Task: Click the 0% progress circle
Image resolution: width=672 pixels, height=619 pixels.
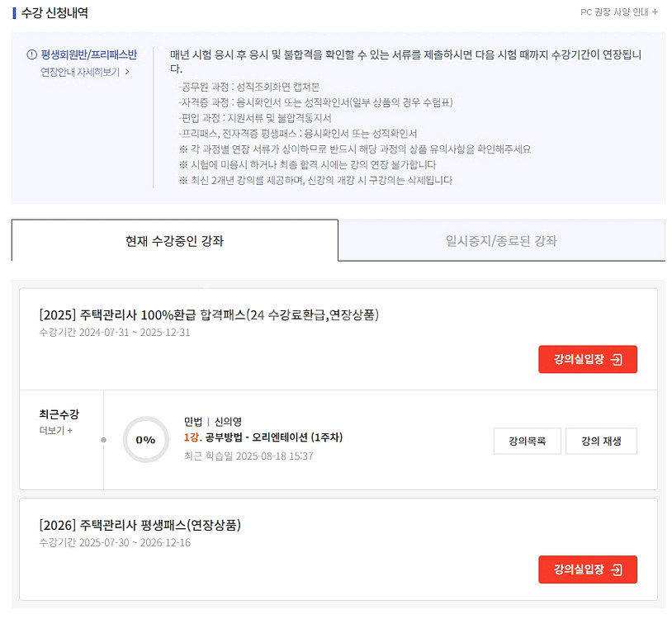Action: (145, 439)
